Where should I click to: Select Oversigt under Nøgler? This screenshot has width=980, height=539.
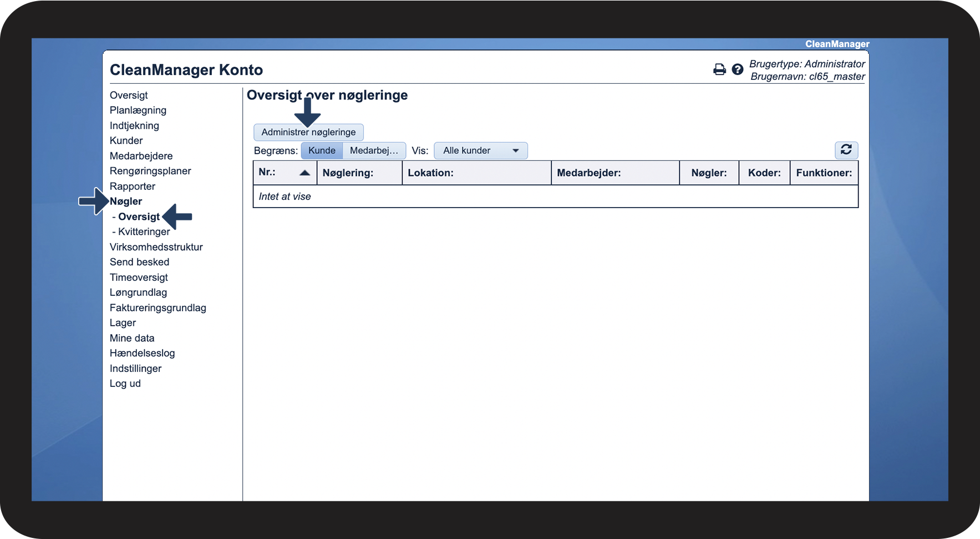pos(139,216)
